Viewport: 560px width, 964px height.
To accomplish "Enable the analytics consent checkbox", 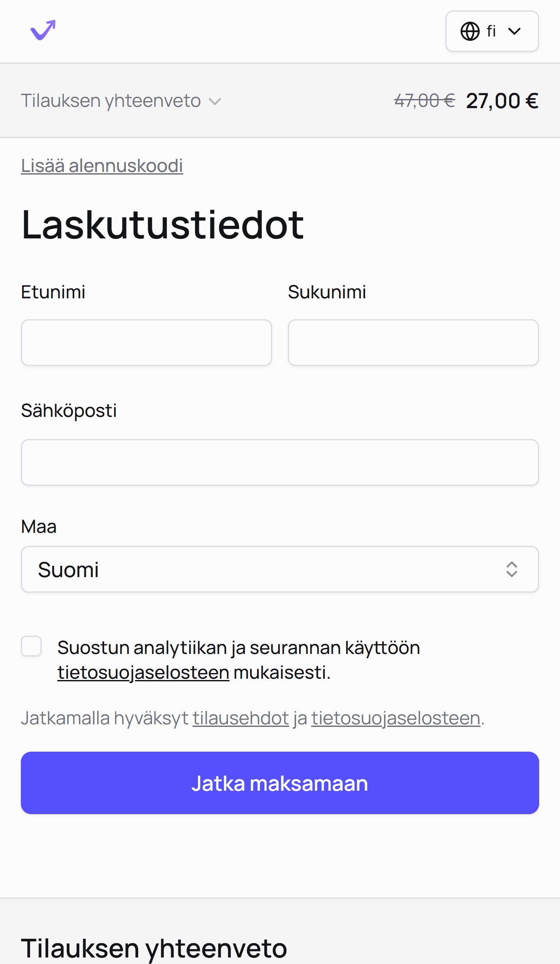I will 31,647.
